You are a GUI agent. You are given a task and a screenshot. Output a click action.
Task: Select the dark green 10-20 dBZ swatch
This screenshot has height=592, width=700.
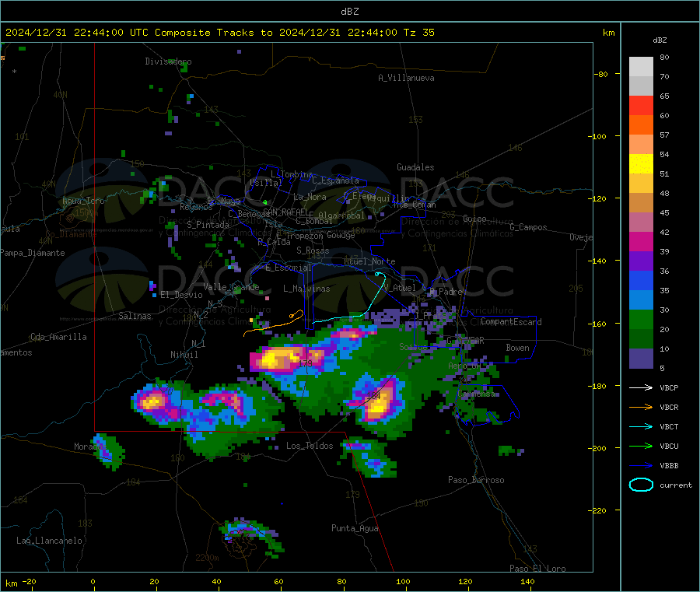pyautogui.click(x=641, y=339)
